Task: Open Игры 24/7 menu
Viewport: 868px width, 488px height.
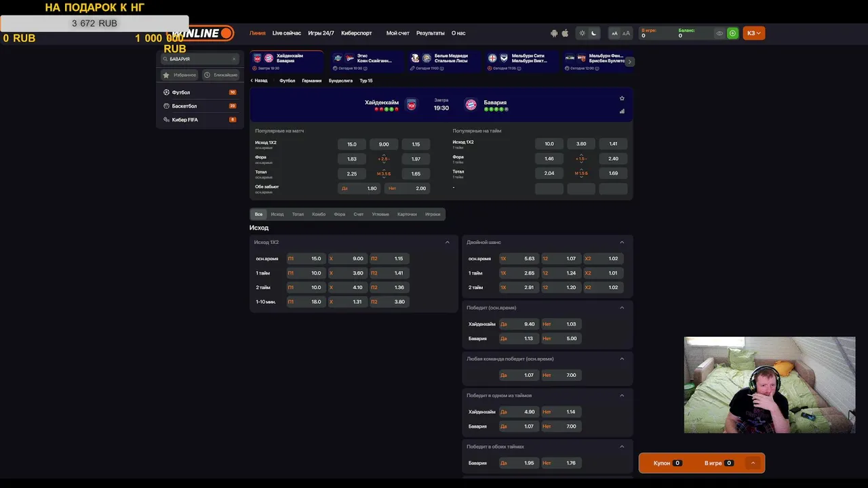Action: click(x=321, y=33)
